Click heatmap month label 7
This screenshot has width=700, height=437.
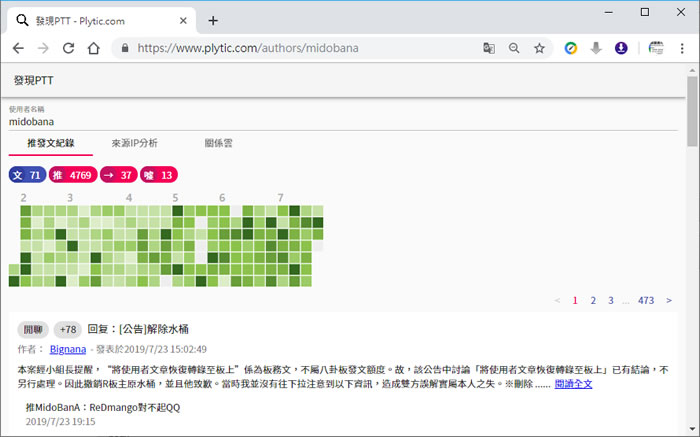coord(280,198)
